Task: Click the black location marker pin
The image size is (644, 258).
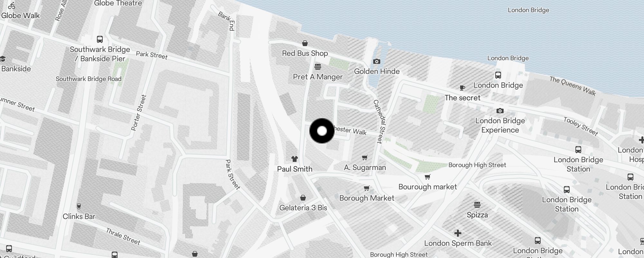Action: point(322,131)
